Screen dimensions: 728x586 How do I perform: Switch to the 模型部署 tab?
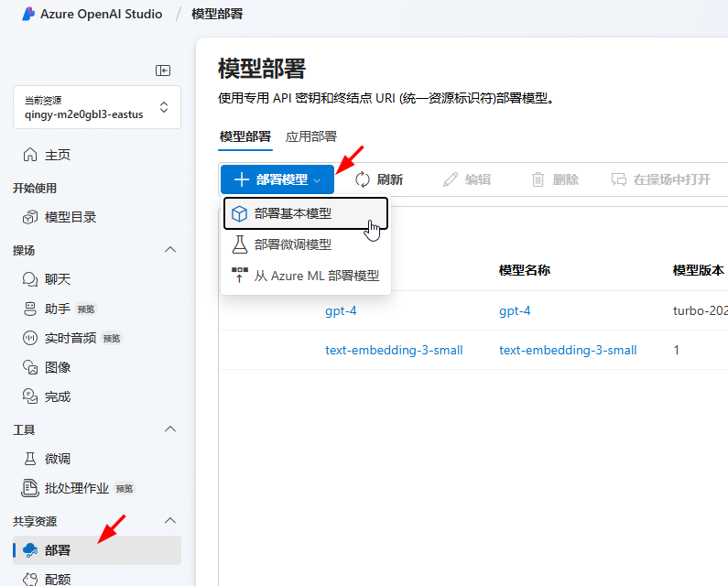[245, 136]
